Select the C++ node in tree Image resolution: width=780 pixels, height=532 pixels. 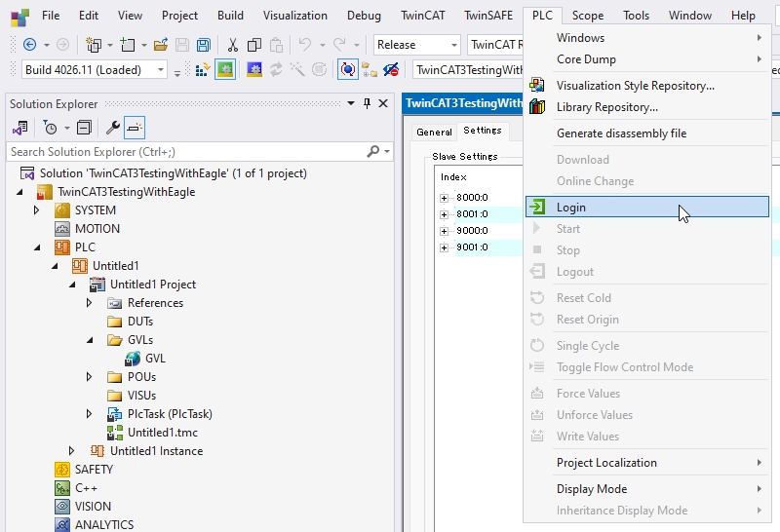[x=86, y=488]
